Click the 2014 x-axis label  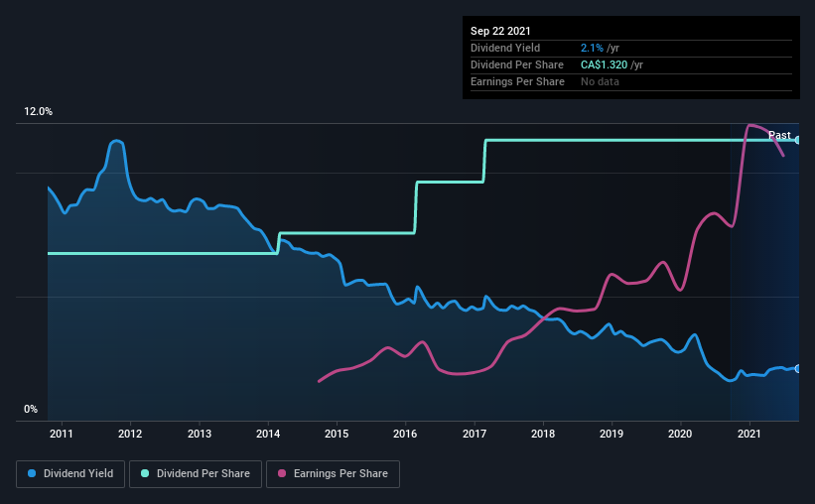pyautogui.click(x=268, y=434)
